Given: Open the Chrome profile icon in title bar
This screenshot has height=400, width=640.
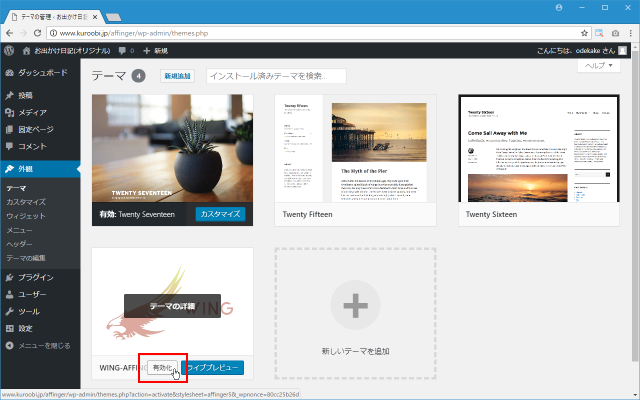Looking at the screenshot, I should [559, 8].
